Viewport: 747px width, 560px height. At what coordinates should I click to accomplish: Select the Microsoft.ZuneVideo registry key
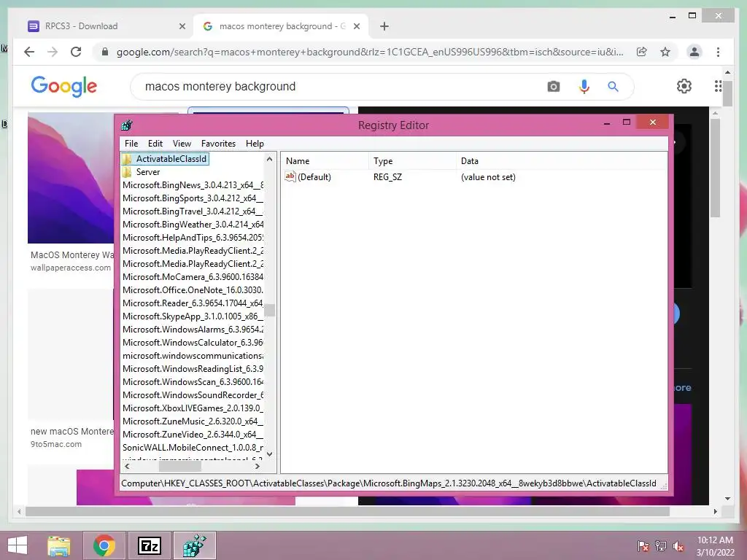click(x=193, y=435)
